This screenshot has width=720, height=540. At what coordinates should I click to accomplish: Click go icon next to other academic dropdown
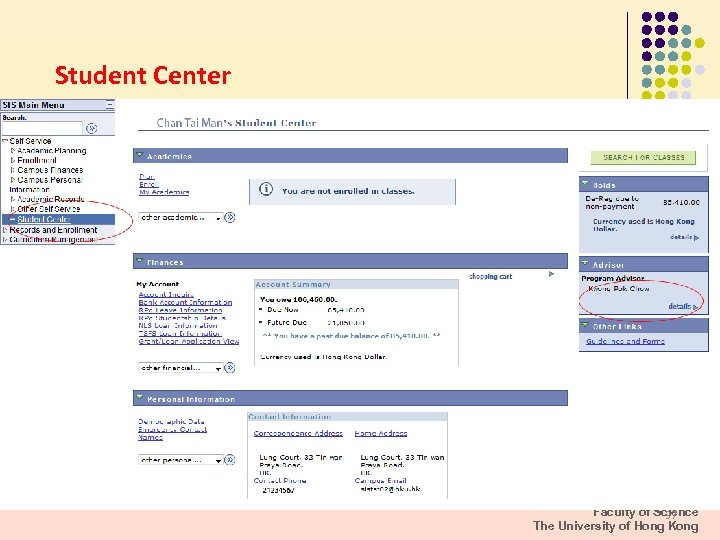230,217
